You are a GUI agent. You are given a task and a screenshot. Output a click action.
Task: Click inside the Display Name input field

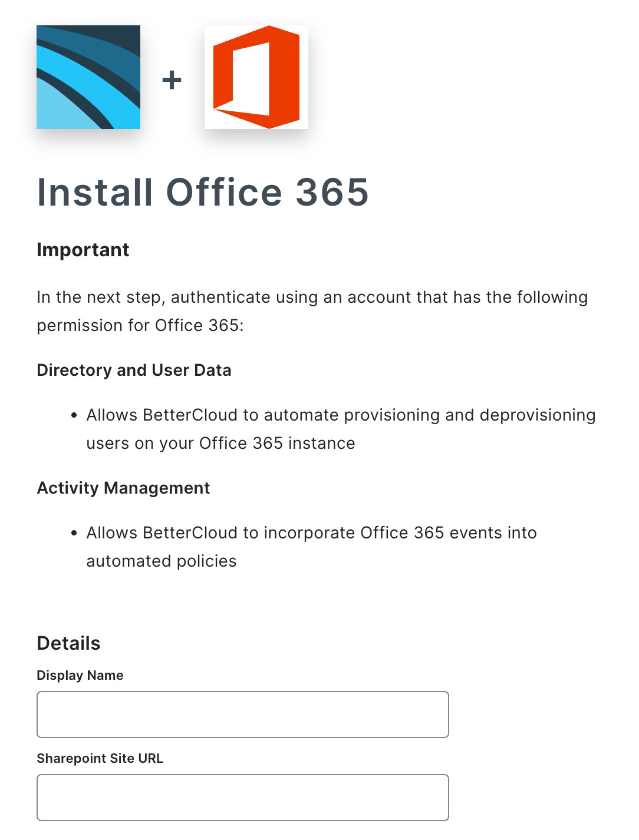tap(242, 714)
